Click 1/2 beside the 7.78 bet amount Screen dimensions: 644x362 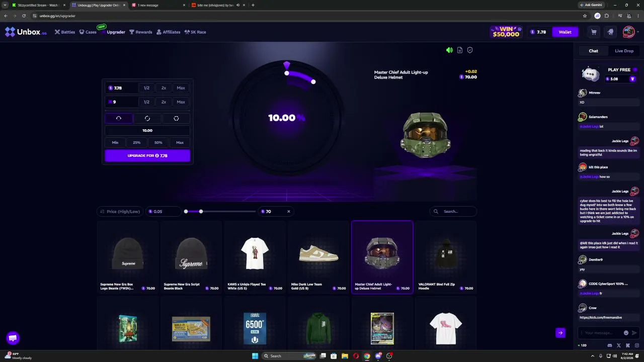click(146, 88)
